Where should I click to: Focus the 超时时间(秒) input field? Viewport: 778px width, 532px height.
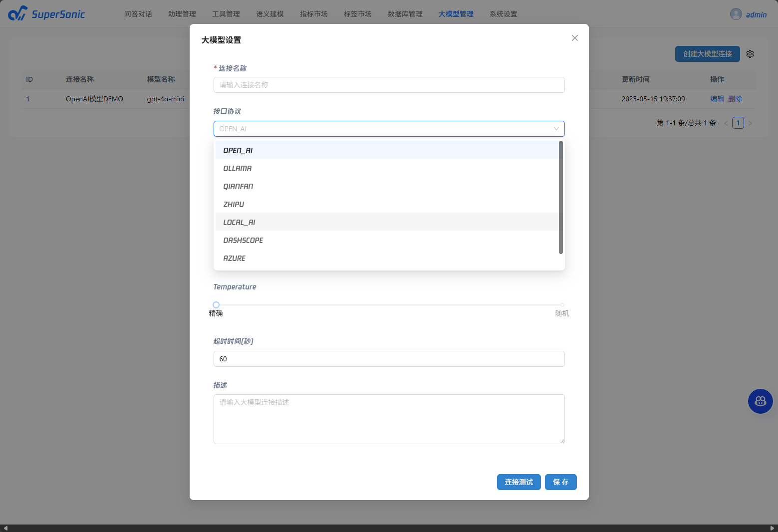pyautogui.click(x=389, y=359)
